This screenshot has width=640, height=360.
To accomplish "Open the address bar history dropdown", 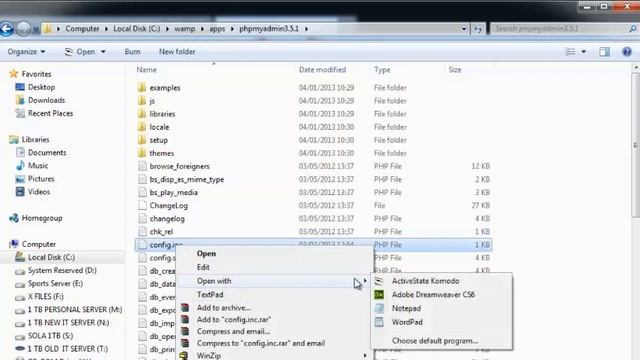I will [464, 29].
